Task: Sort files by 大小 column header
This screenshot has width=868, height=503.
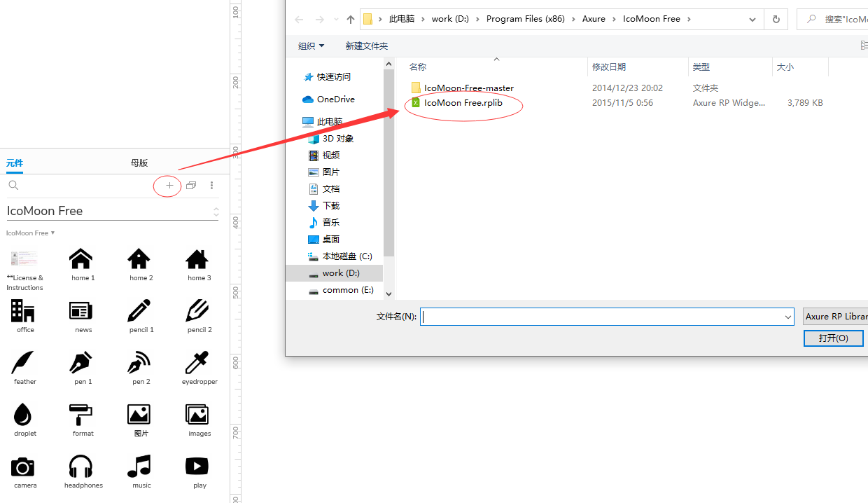Action: point(785,67)
